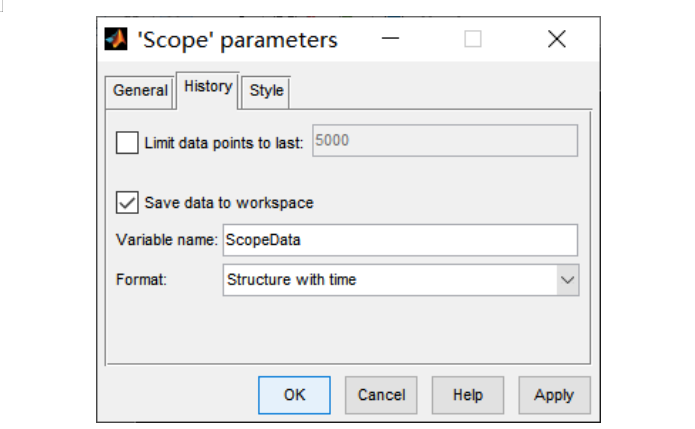Viewport: 695px width, 429px height.
Task: Click the Variable name label
Action: (x=167, y=240)
